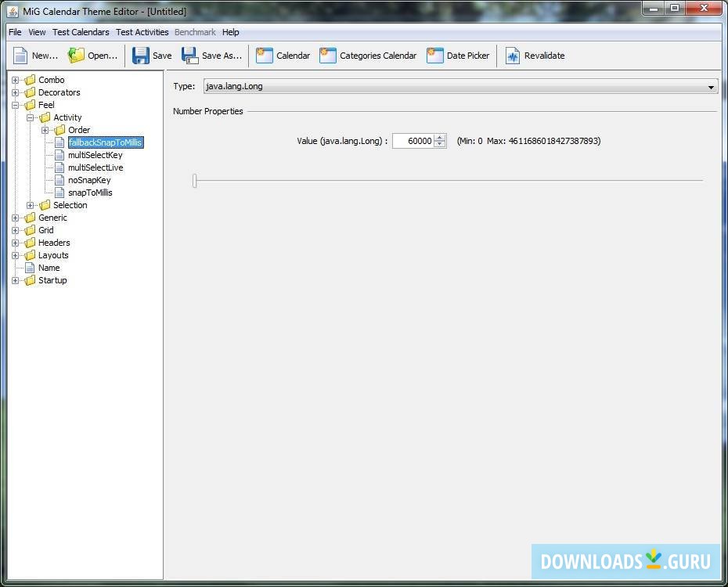Image resolution: width=728 pixels, height=587 pixels.
Task: Expand the Order tree node
Action: (x=45, y=130)
